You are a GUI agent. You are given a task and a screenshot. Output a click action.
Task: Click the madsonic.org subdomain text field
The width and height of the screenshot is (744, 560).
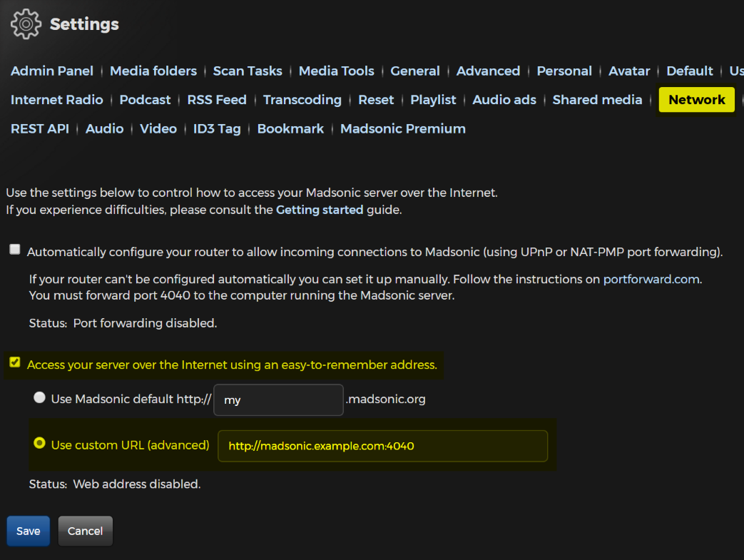pyautogui.click(x=279, y=400)
